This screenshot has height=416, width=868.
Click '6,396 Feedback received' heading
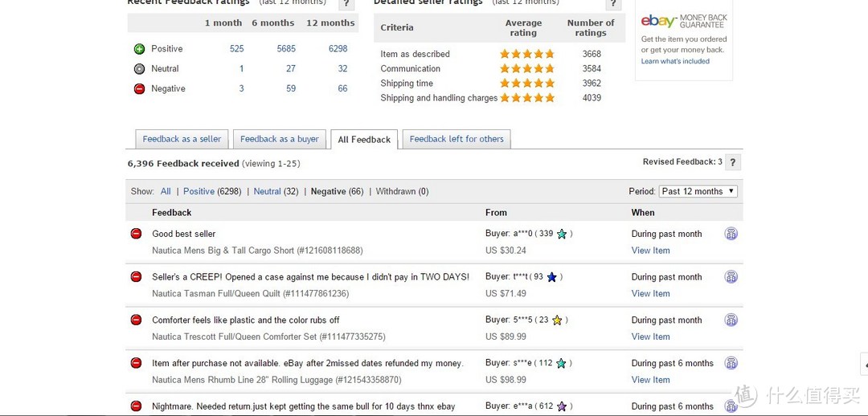[183, 164]
